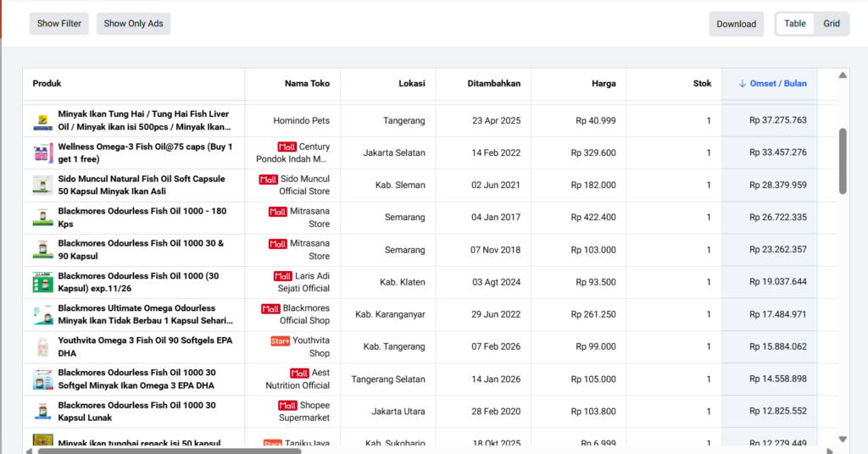This screenshot has width=868, height=454.
Task: Click the horizontal scrollbar thumb
Action: tap(169, 451)
